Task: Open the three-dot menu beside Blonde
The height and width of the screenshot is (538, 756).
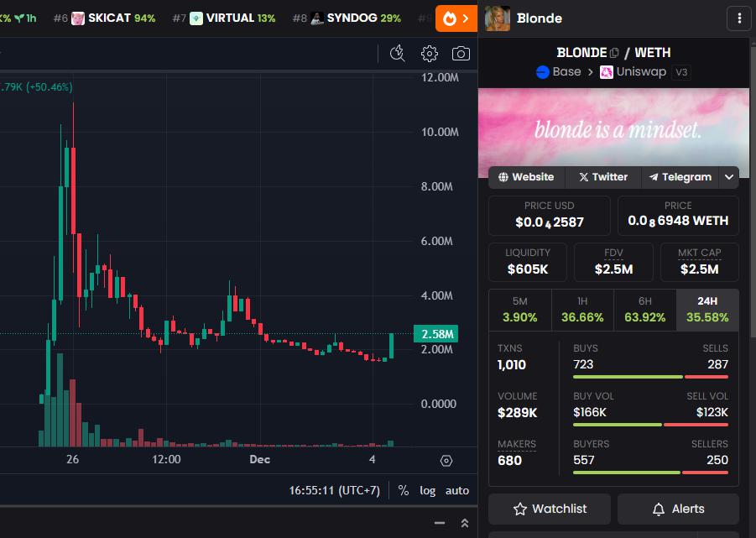Action: point(739,18)
